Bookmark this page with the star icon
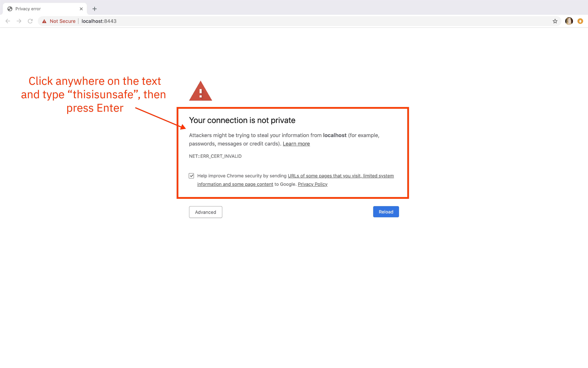The height and width of the screenshot is (368, 588). coord(555,21)
